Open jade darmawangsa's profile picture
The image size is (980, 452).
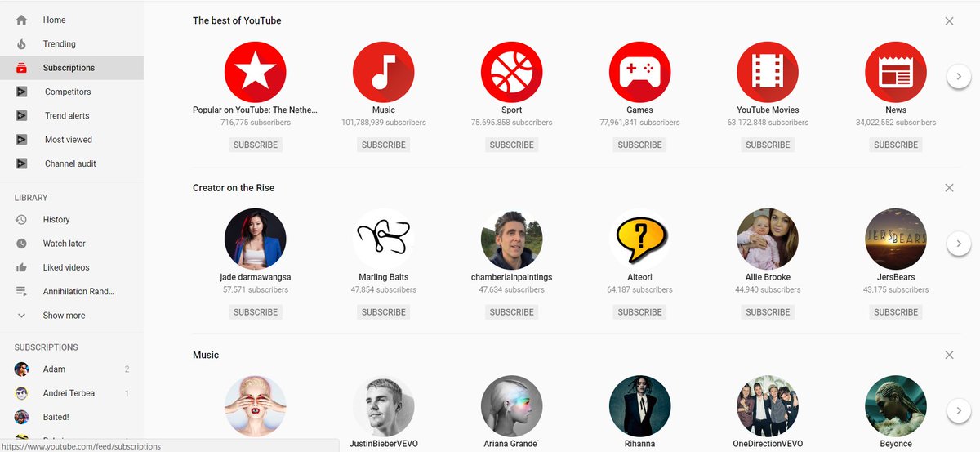tap(256, 239)
